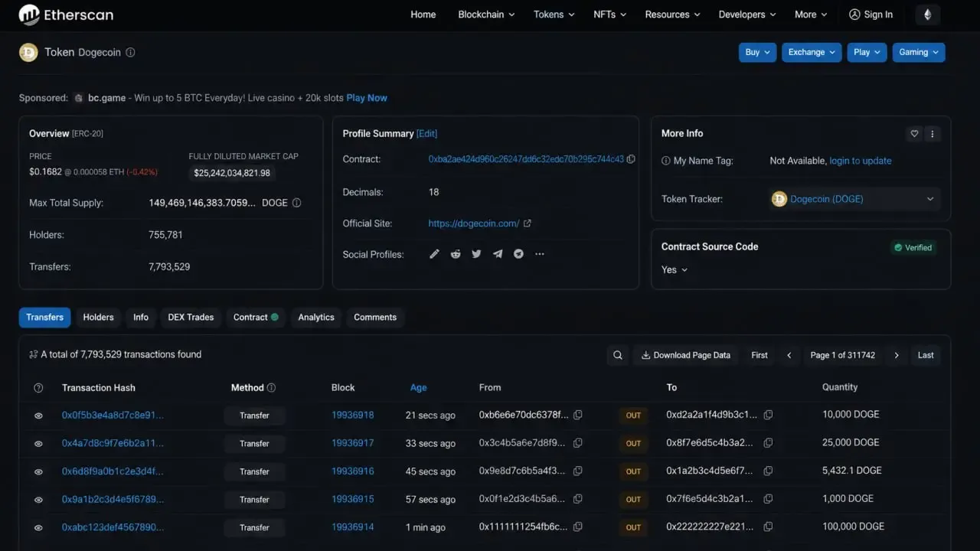Image resolution: width=980 pixels, height=551 pixels.
Task: Copy From address 0xb6e6e70dc6378f
Action: point(578,415)
